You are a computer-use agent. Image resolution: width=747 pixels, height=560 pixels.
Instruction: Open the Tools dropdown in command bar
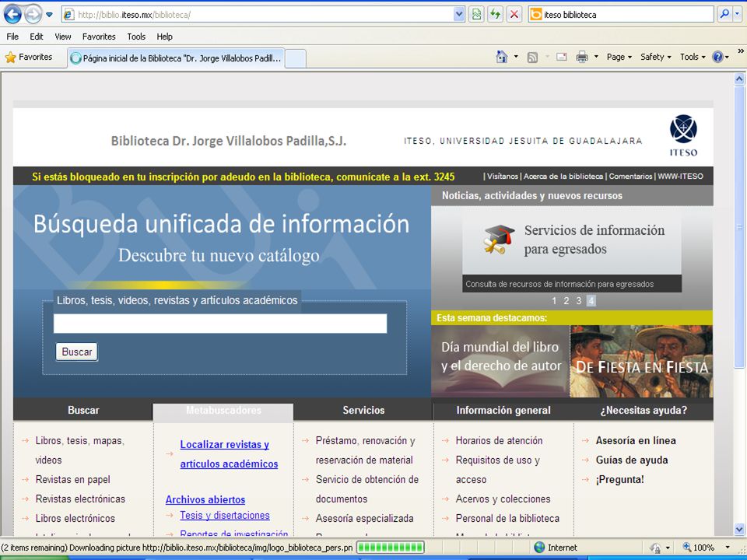[x=693, y=57]
